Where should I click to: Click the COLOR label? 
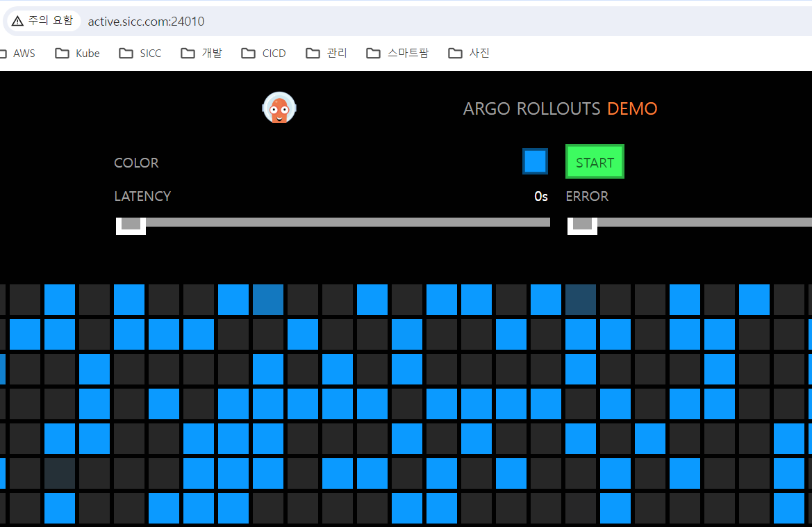coord(136,163)
